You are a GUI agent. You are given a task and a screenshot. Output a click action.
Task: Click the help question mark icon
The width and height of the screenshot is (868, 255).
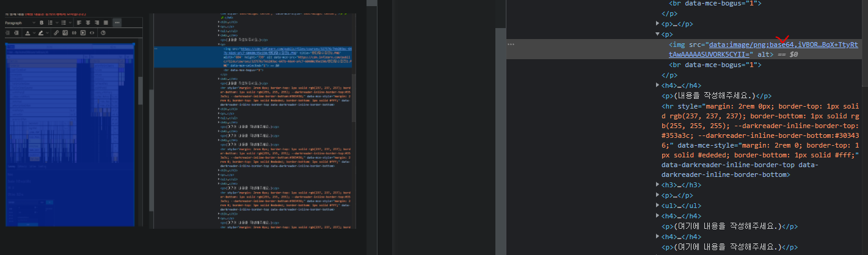coord(103,33)
